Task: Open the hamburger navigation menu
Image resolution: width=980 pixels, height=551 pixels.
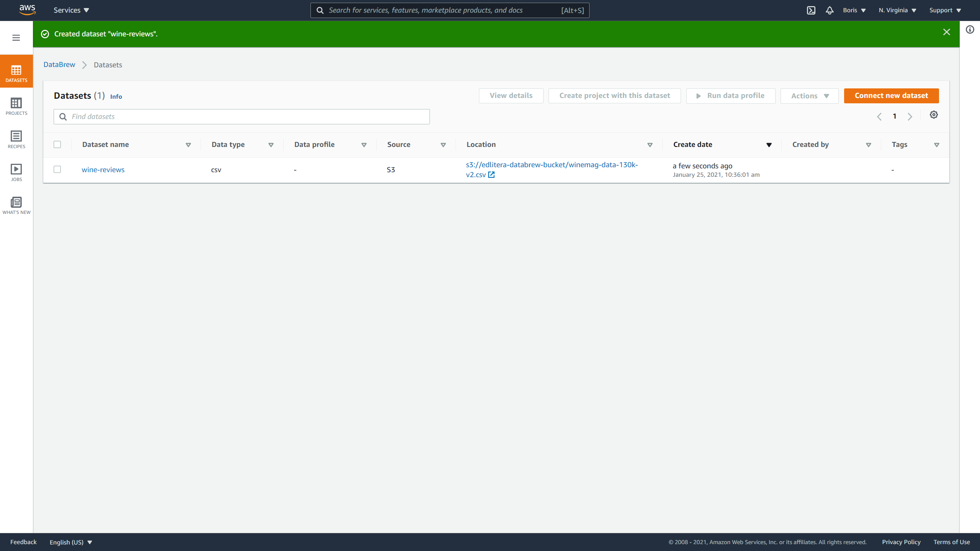Action: point(16,37)
